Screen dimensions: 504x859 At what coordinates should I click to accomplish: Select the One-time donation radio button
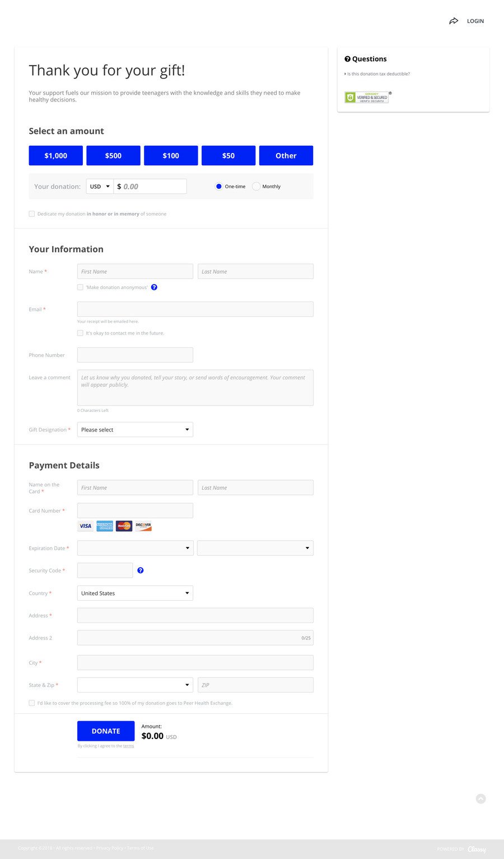tap(219, 187)
